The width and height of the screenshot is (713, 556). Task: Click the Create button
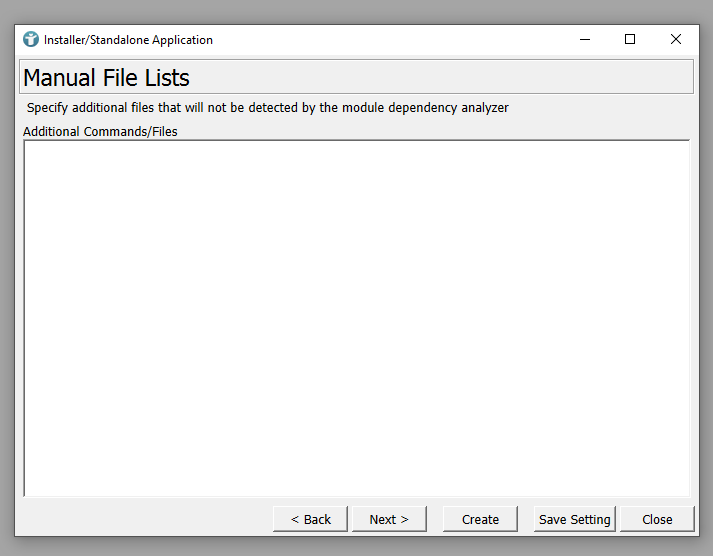click(480, 519)
